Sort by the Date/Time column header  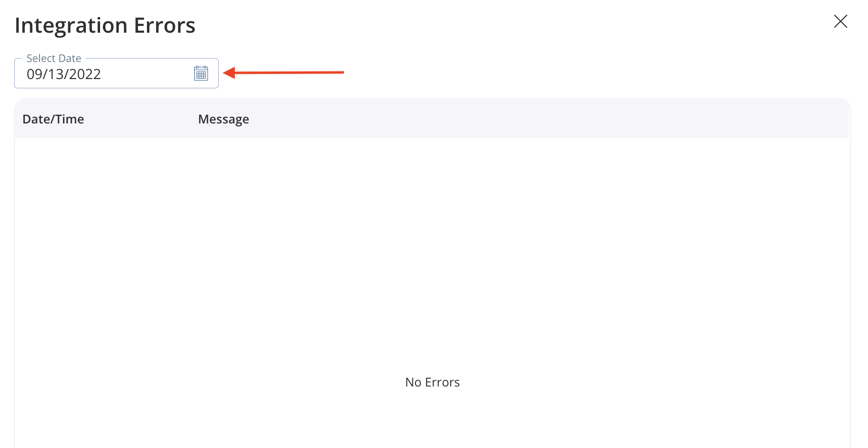(x=53, y=119)
